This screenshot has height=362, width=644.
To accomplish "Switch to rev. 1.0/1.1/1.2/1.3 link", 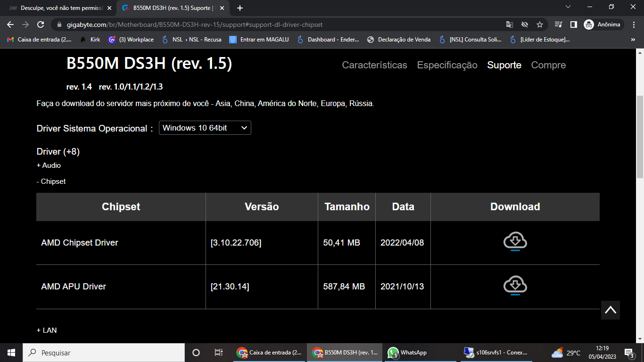I will [131, 87].
